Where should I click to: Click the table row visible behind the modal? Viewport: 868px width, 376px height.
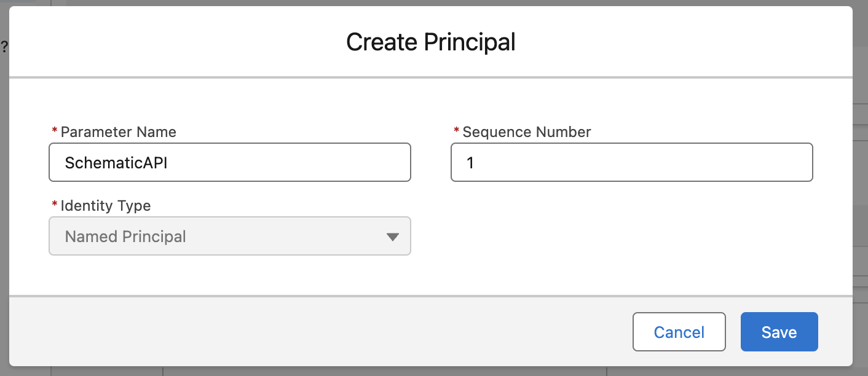pos(861,132)
